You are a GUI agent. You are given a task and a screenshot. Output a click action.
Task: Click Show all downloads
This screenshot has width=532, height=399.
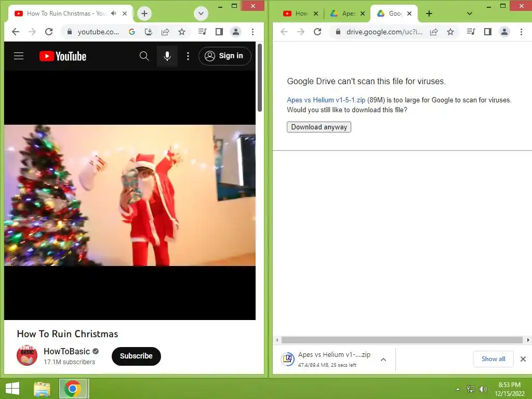(x=494, y=359)
